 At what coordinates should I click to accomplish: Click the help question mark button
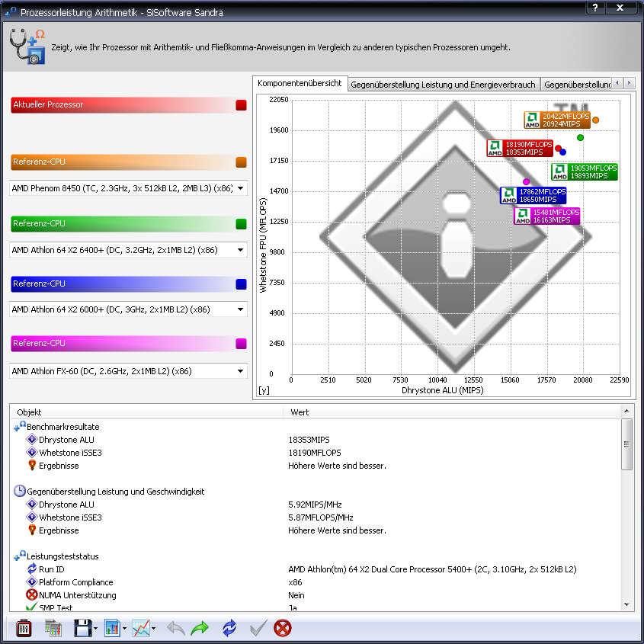point(595,7)
